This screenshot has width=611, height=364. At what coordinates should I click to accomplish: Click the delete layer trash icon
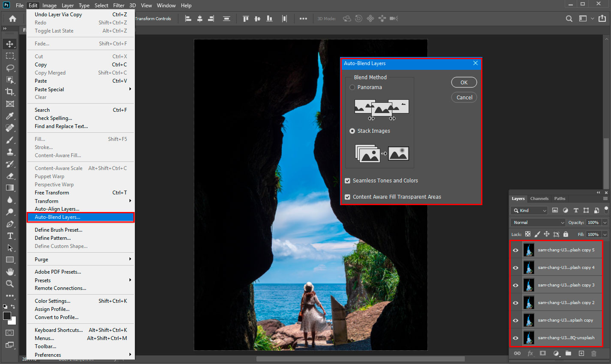point(593,353)
